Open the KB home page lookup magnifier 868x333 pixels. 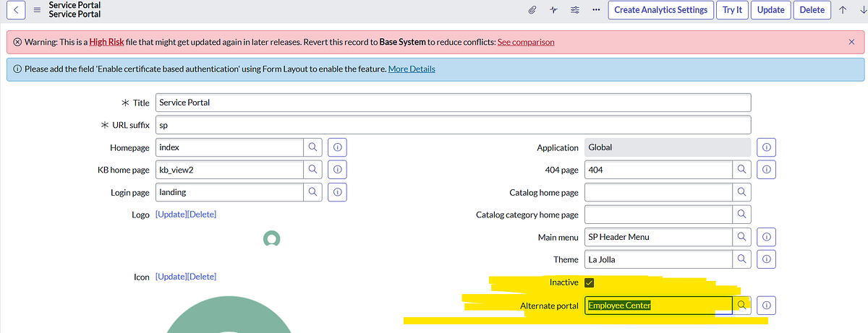click(313, 170)
